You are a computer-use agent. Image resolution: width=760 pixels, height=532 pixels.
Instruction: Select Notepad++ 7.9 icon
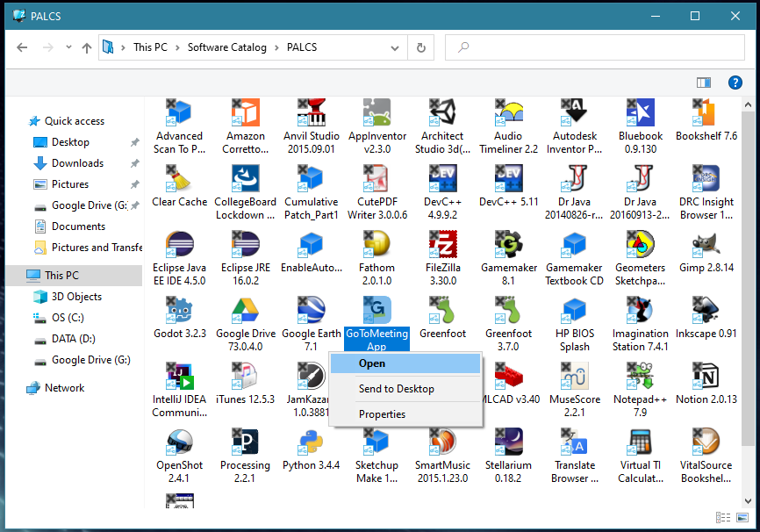pos(641,377)
